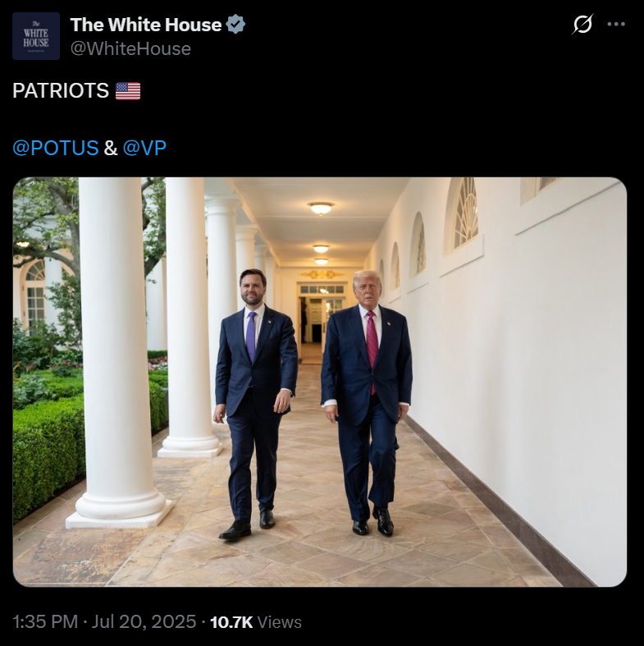The image size is (644, 646).
Task: Click the 1:35 PM timestamp
Action: coord(45,621)
